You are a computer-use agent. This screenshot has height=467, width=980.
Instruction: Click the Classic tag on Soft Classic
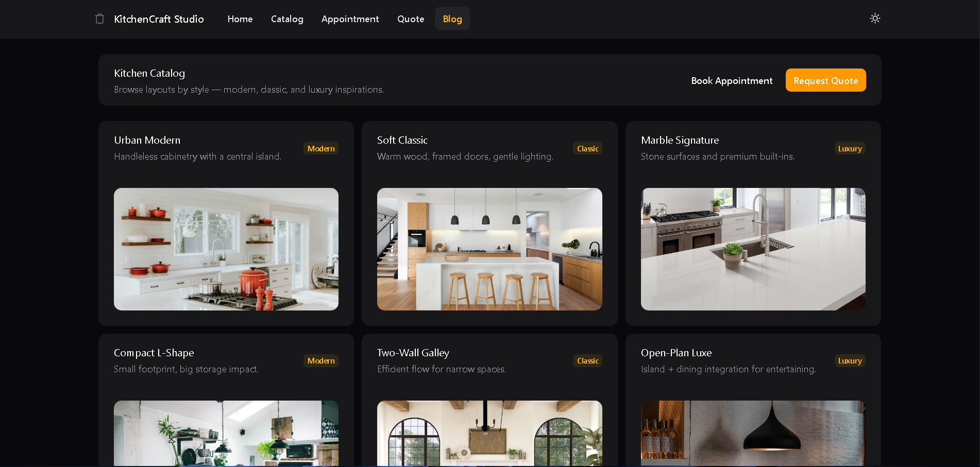point(587,148)
